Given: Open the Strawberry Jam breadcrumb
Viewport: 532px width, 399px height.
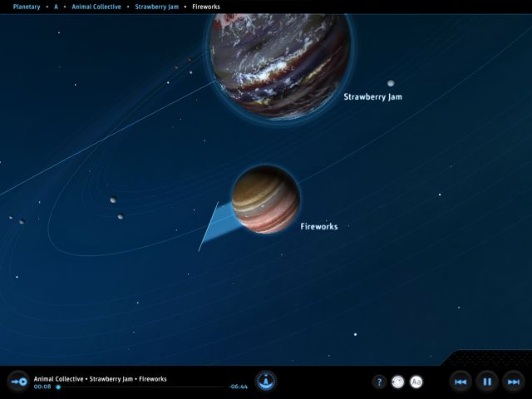Looking at the screenshot, I should (157, 7).
